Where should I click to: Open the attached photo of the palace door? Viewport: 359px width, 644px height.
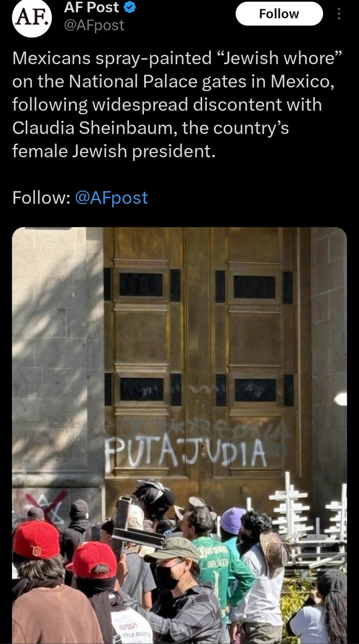coord(179,435)
